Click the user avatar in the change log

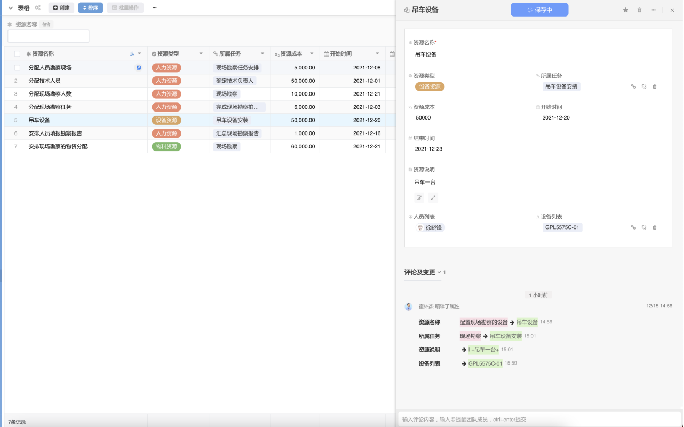coord(408,307)
